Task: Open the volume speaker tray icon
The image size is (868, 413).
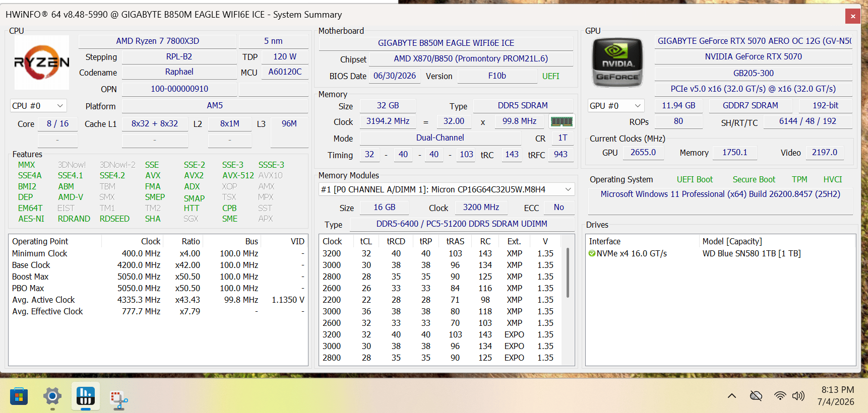Action: pyautogui.click(x=798, y=396)
